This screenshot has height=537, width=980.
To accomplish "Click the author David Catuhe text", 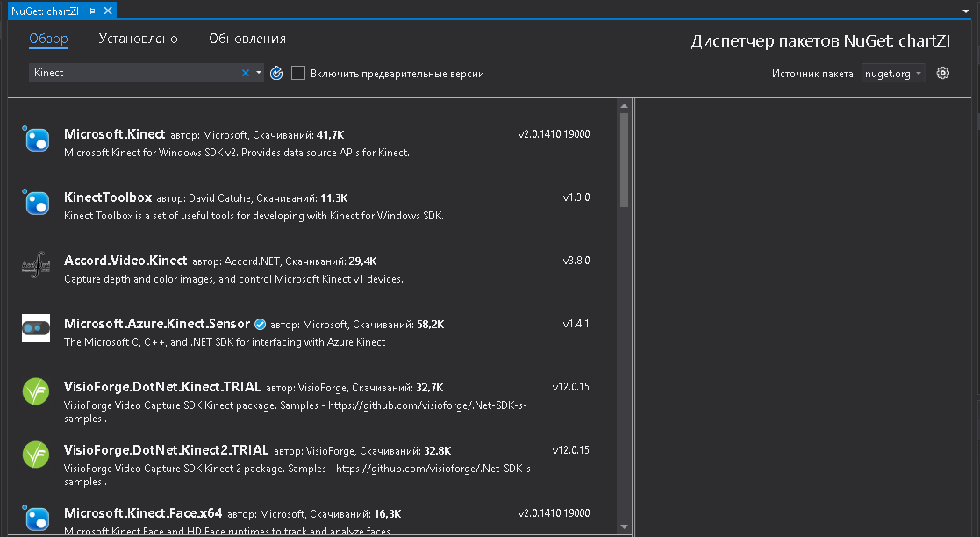I will pyautogui.click(x=220, y=198).
